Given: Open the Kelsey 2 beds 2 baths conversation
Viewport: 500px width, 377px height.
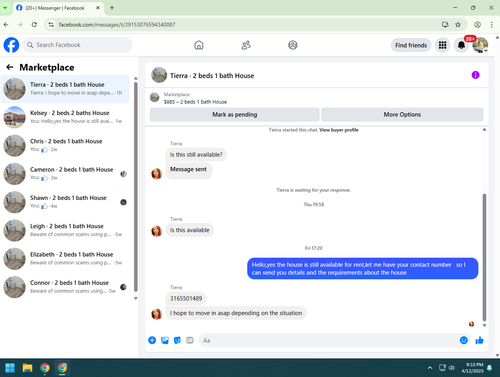Looking at the screenshot, I should [65, 117].
